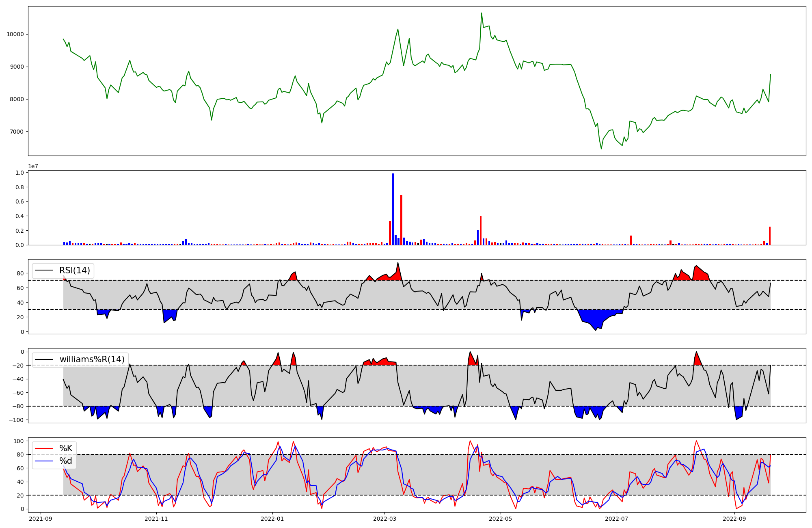Screen dimensions: 812x528
Task: Click the tallest blue volume bar
Action: tap(393, 209)
